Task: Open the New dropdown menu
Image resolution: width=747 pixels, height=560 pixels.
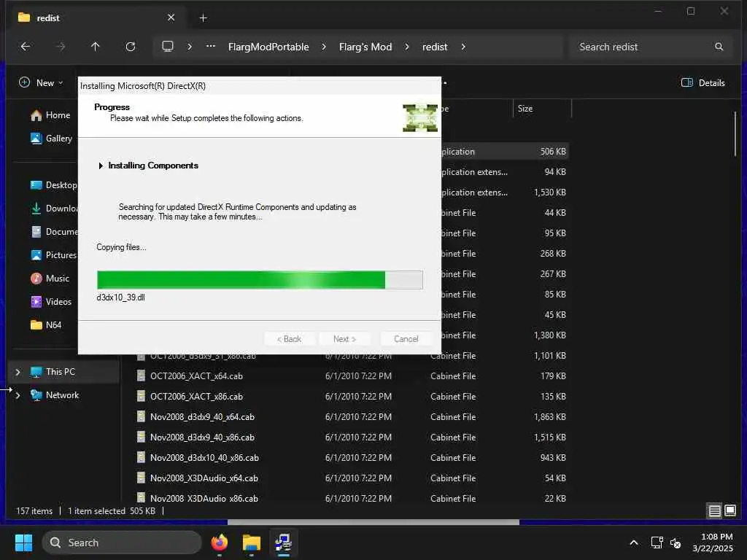Action: (x=41, y=83)
